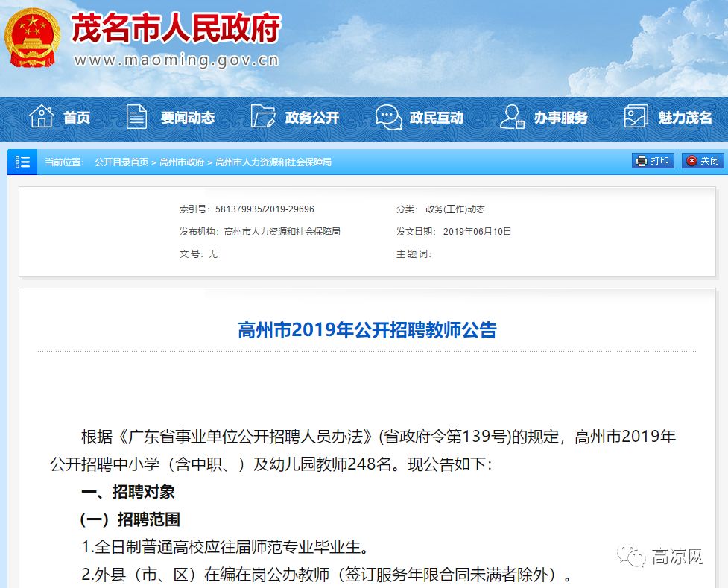Click the blue list icon left of 当前位置

(x=22, y=162)
